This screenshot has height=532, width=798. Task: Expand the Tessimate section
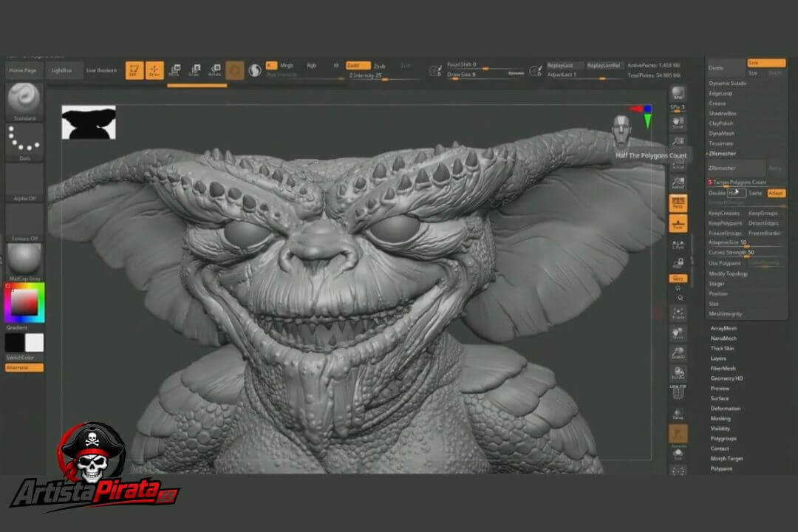[721, 143]
